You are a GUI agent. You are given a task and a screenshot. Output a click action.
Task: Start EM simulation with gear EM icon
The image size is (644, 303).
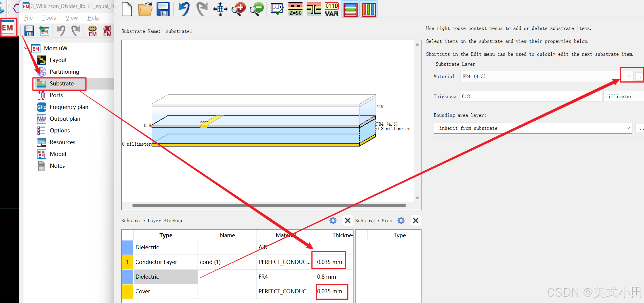pyautogui.click(x=92, y=31)
